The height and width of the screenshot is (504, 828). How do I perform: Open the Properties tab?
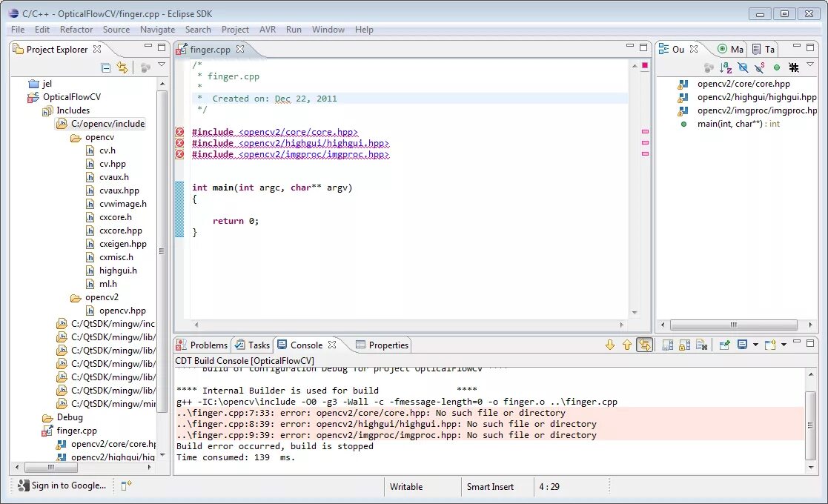click(x=382, y=345)
